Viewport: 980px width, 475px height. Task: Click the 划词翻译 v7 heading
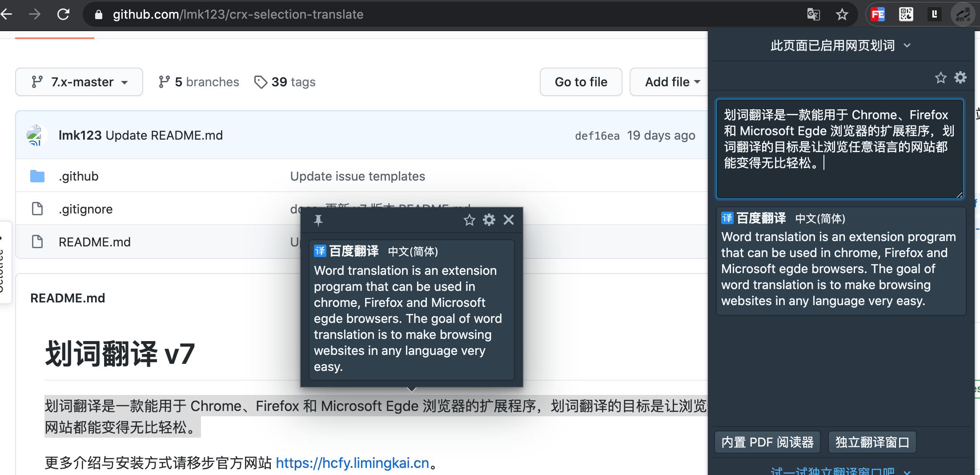(120, 354)
